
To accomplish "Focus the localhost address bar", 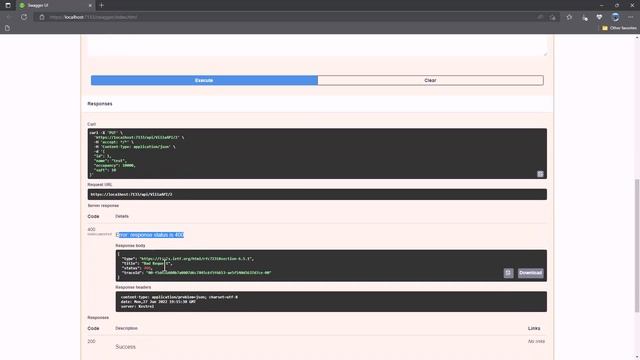I will coord(286,17).
